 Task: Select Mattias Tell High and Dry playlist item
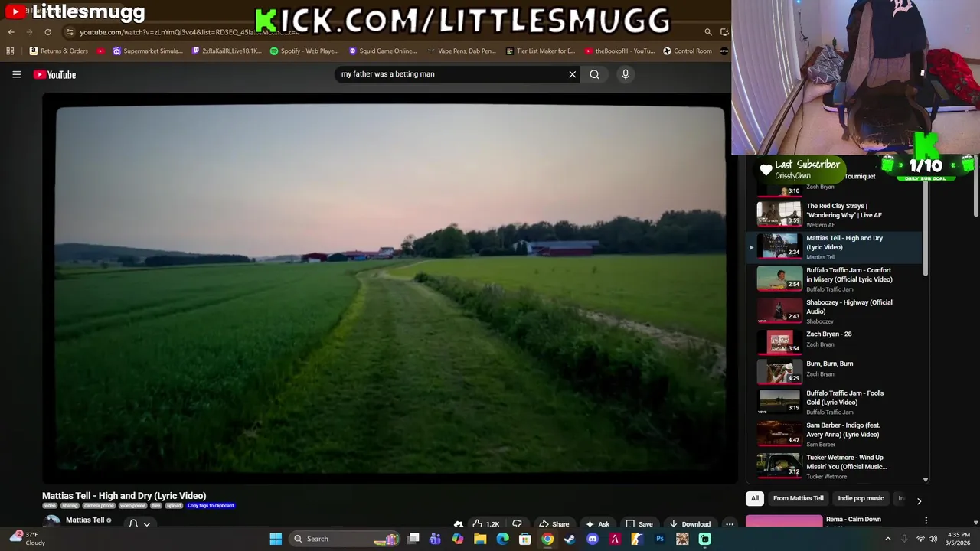[x=835, y=247]
